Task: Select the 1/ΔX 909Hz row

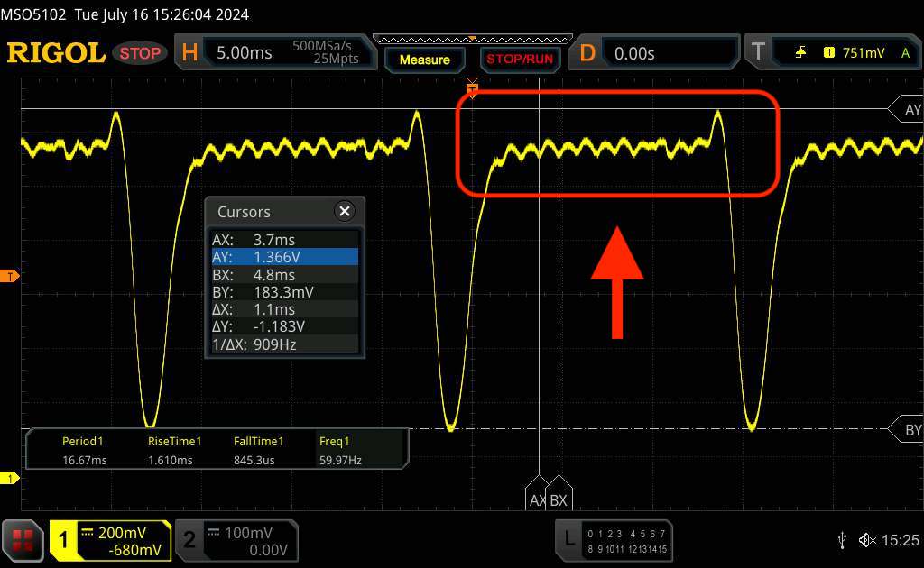Action: click(284, 344)
